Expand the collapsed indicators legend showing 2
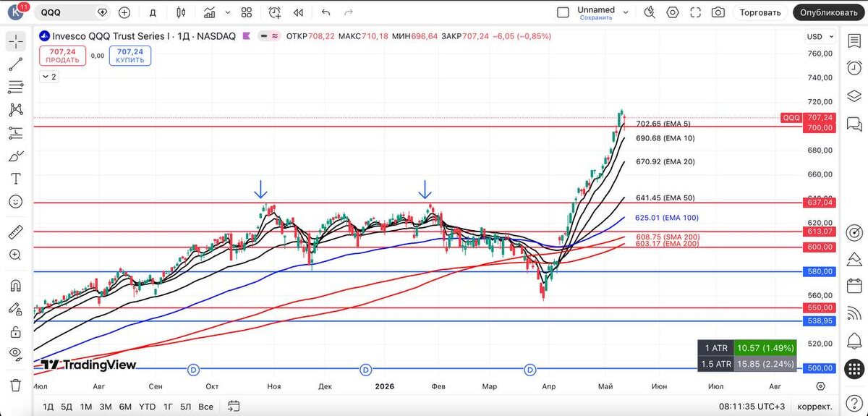 pyautogui.click(x=48, y=76)
